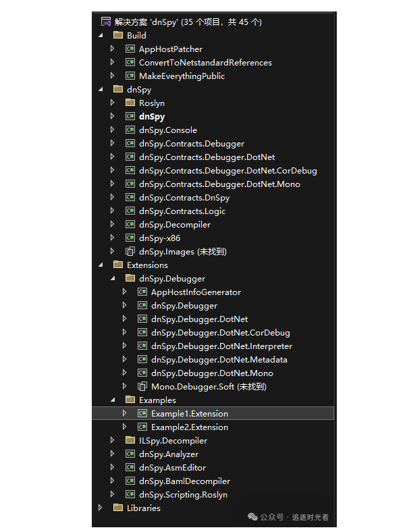Click the dnSpy.Debugger folder icon

(x=130, y=278)
